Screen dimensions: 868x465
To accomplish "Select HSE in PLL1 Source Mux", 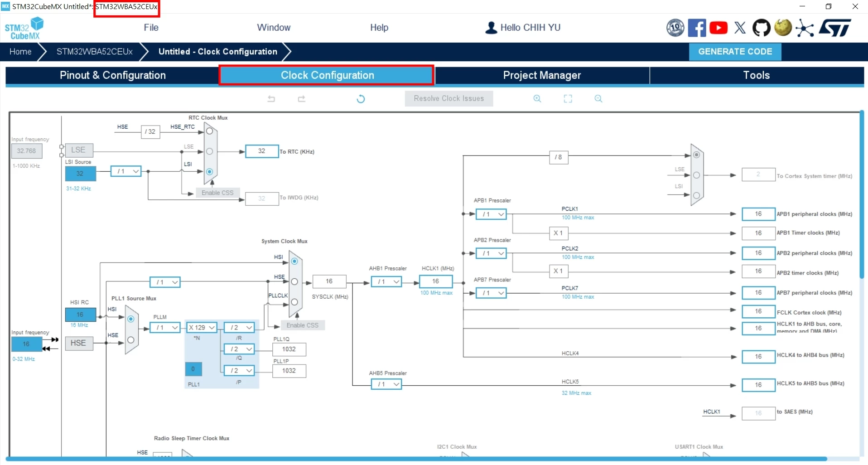I will [x=131, y=339].
